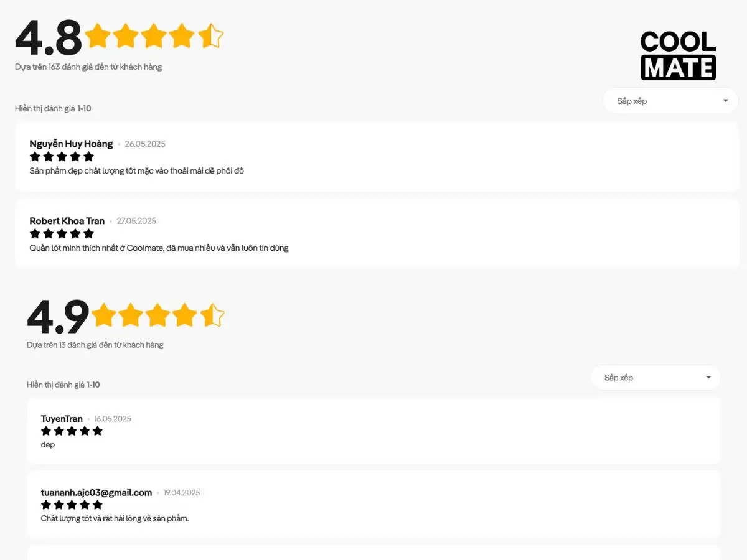This screenshot has width=747, height=560.
Task: Click TuyenTran's five-star rating
Action: [72, 431]
